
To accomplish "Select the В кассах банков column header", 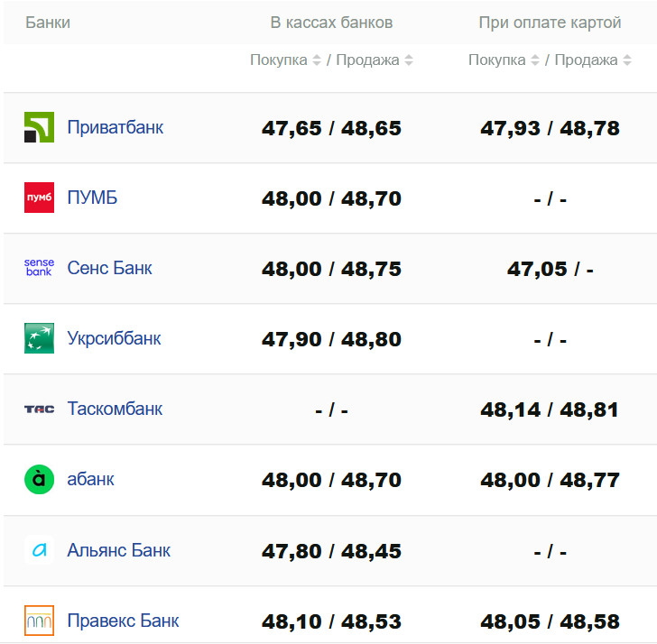I will coord(331,23).
